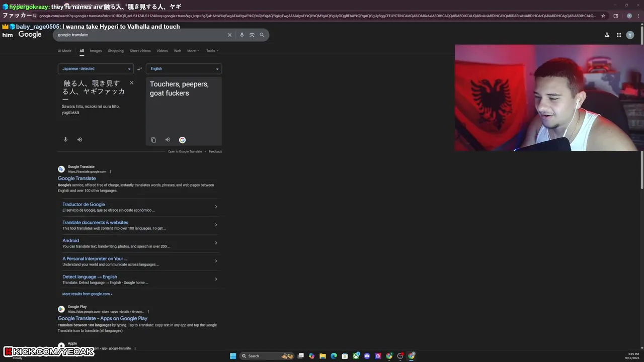The width and height of the screenshot is (644, 362).
Task: Click the romanization "Sawaru hito, nozoki mi suru hito"
Action: pyautogui.click(x=91, y=107)
